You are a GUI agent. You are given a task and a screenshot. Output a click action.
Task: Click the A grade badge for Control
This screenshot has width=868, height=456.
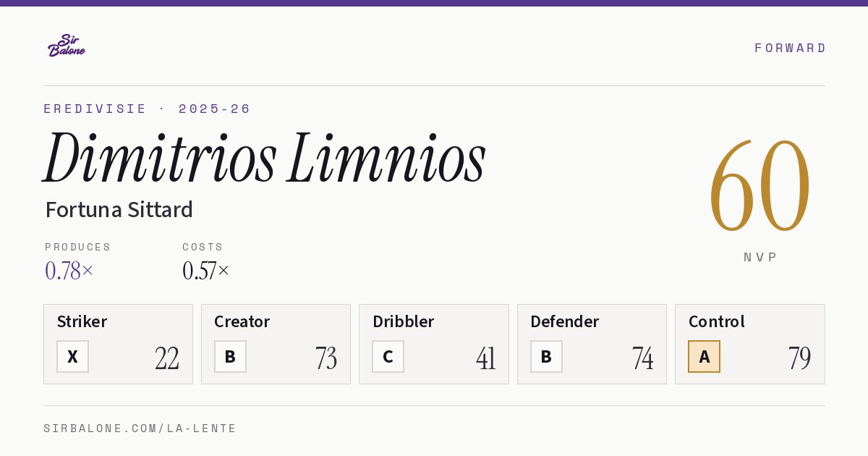(704, 356)
